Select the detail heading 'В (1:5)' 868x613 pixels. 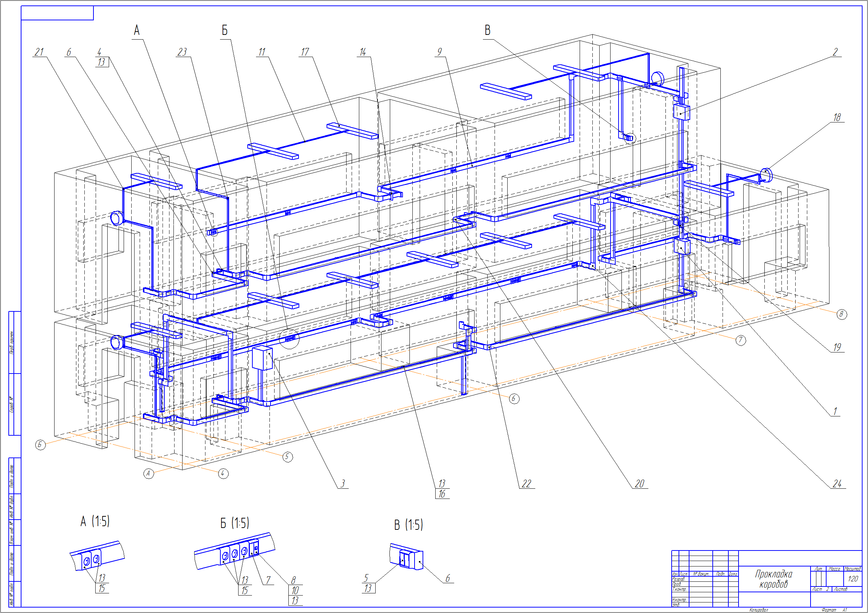tap(408, 525)
